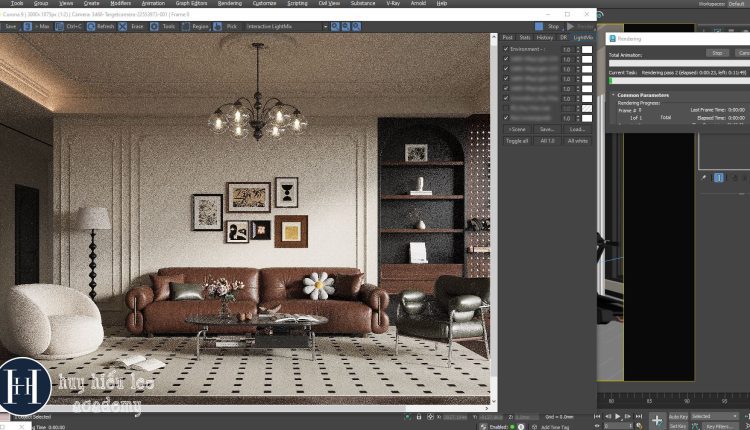
Task: Toggle the second LightMix layer checkbox
Action: 506,59
